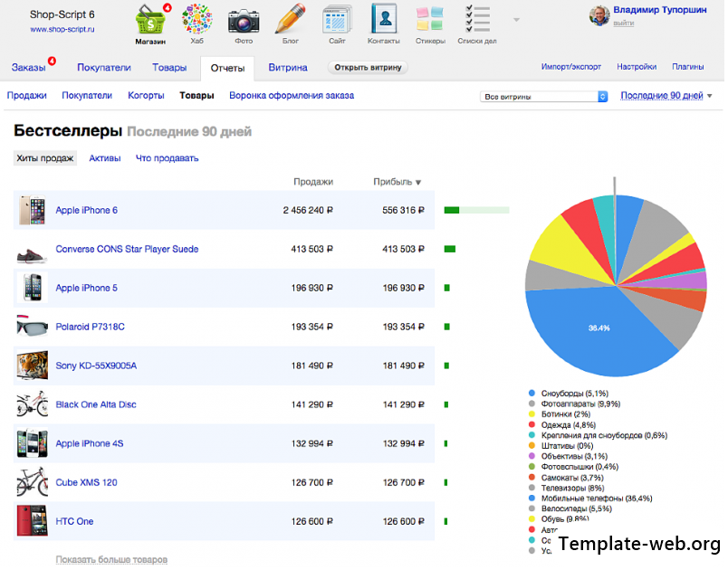Open the Блог pencil app

[x=291, y=24]
